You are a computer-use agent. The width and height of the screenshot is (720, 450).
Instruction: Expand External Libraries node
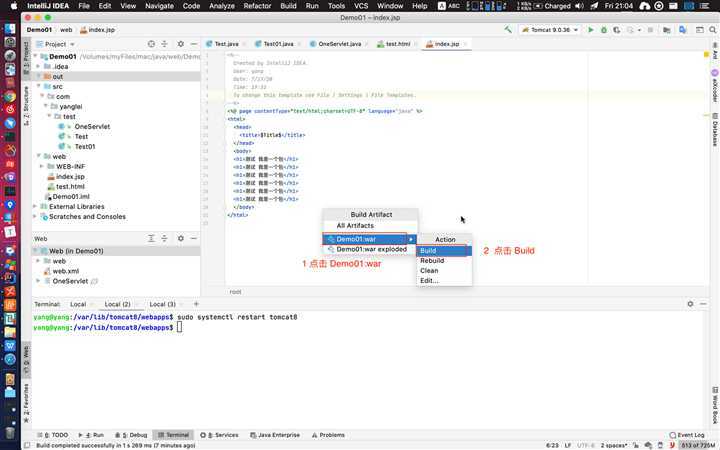point(35,207)
